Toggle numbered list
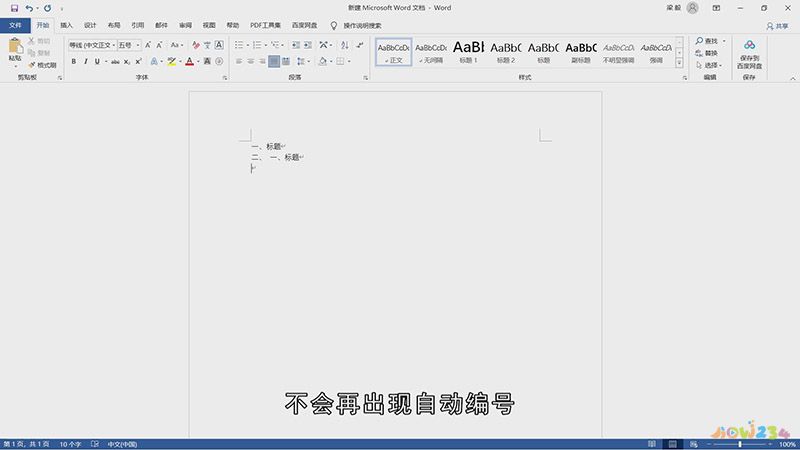800x450 pixels. [257, 45]
